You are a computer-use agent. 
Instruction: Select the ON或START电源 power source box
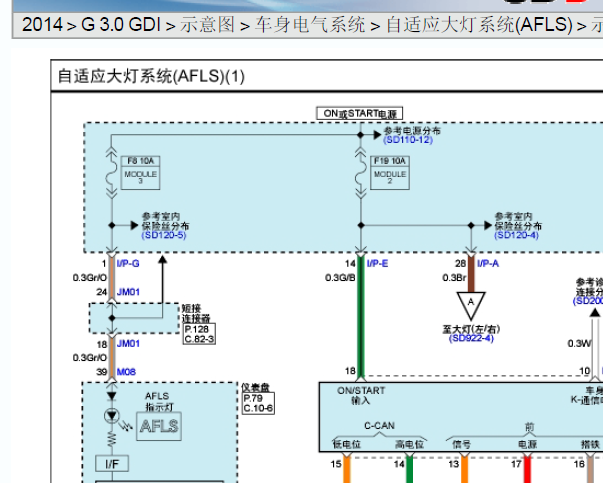click(360, 114)
